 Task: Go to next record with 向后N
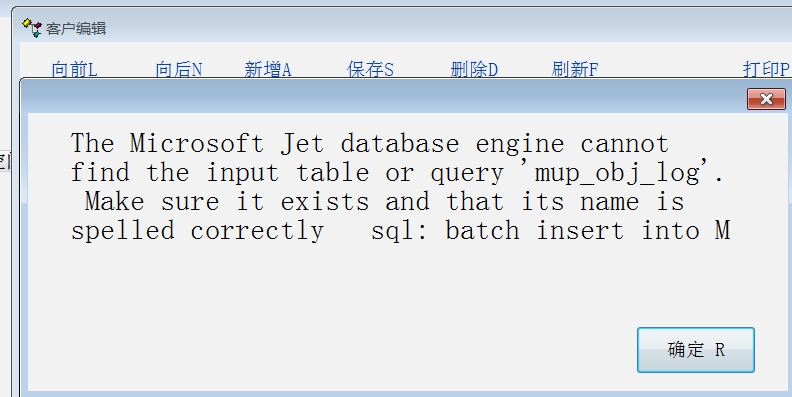179,69
